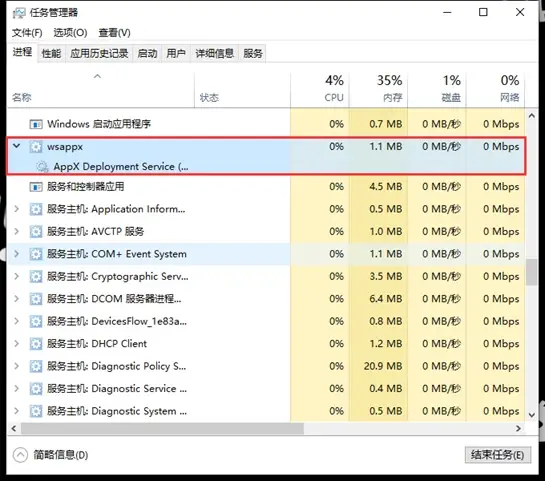Viewport: 545px width, 481px height.
Task: Click the horizontal scrollbar left arrow
Action: tap(14, 429)
